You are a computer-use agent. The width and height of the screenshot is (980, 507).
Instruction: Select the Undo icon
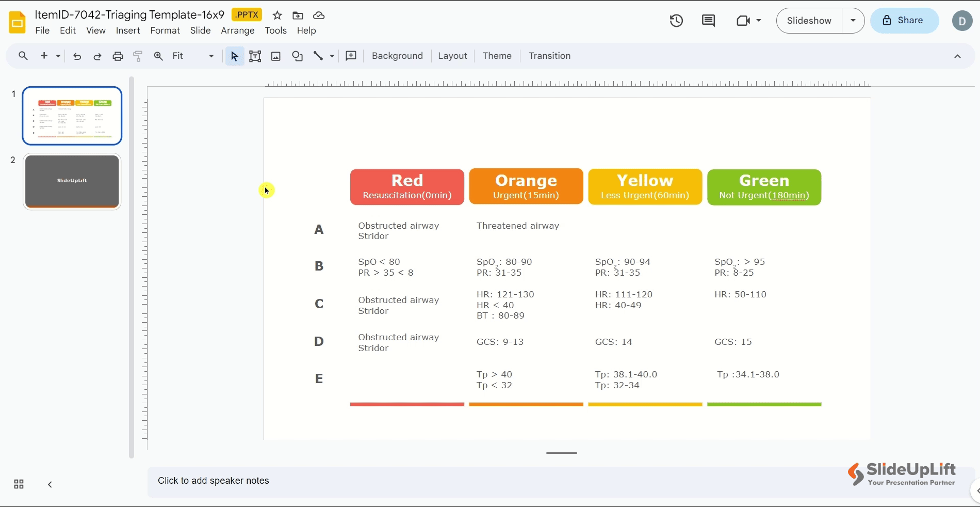tap(77, 56)
